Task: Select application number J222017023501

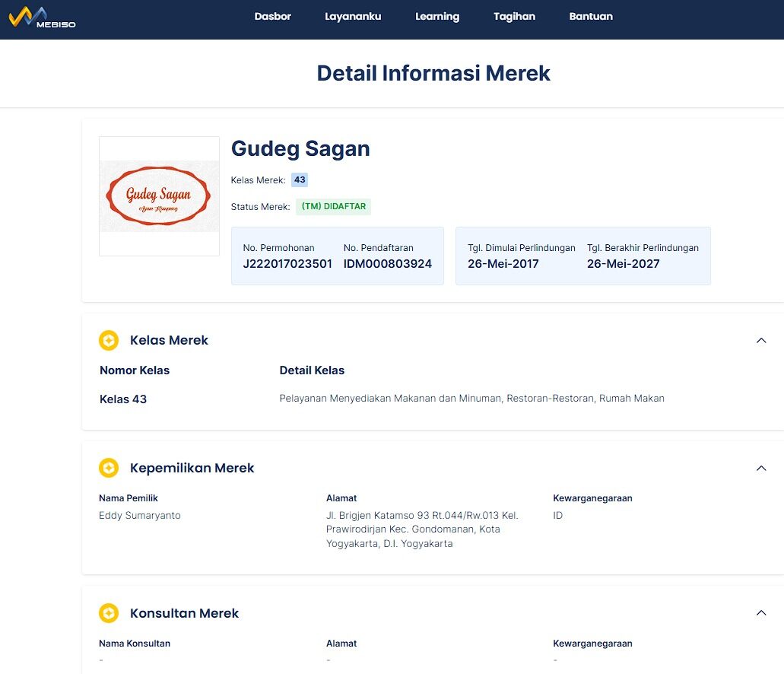Action: [x=287, y=264]
